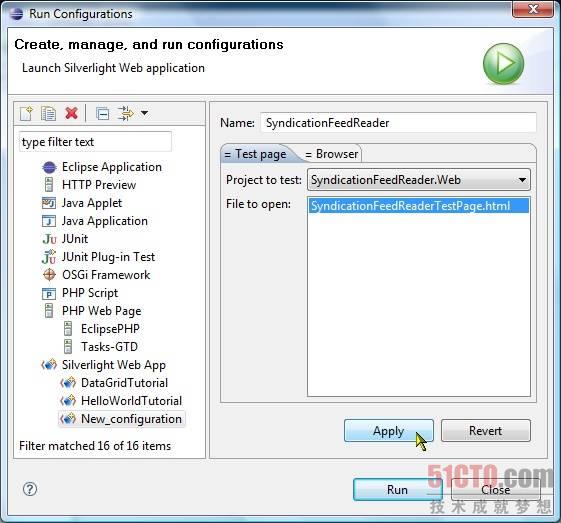
Task: Click the PHP Web Page icon
Action: (x=49, y=311)
